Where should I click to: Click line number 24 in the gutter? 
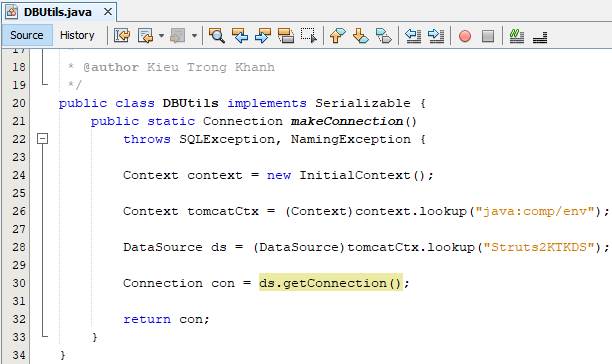(x=18, y=175)
